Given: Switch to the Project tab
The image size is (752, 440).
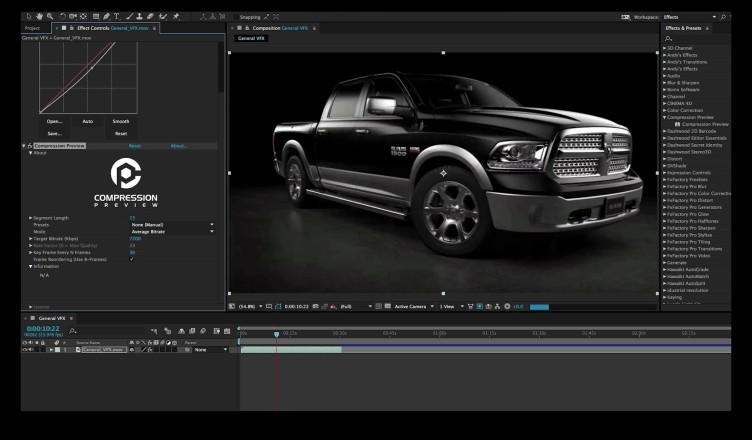Looking at the screenshot, I should coord(33,28).
